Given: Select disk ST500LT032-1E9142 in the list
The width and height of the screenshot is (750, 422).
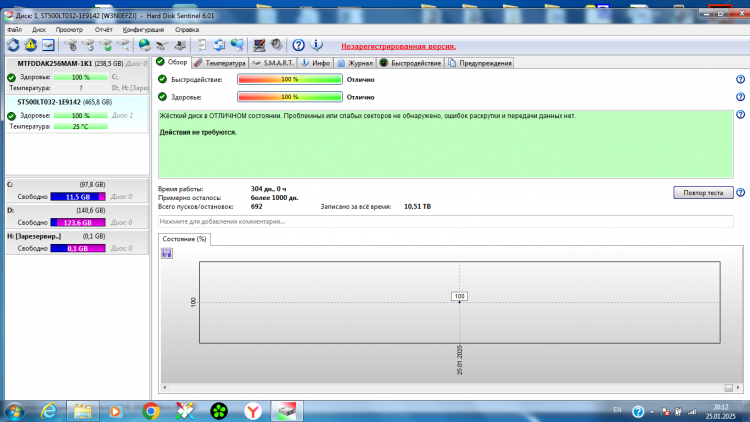Looking at the screenshot, I should (77, 114).
